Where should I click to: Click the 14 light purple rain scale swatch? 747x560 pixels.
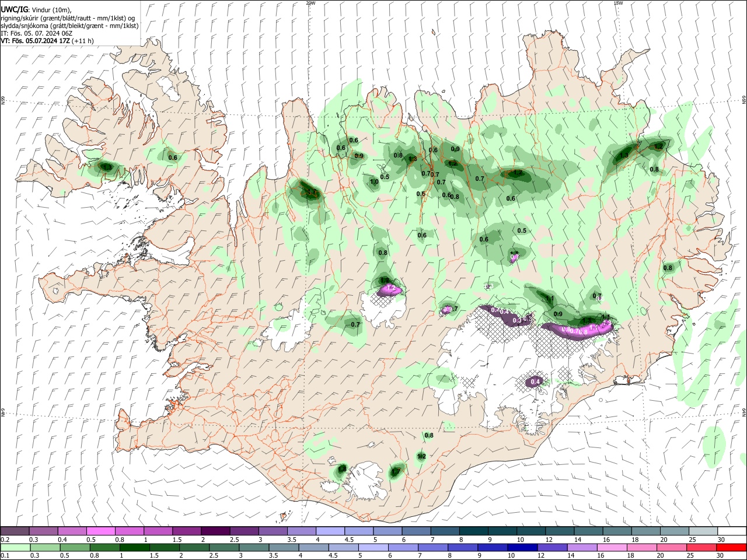coord(582,547)
